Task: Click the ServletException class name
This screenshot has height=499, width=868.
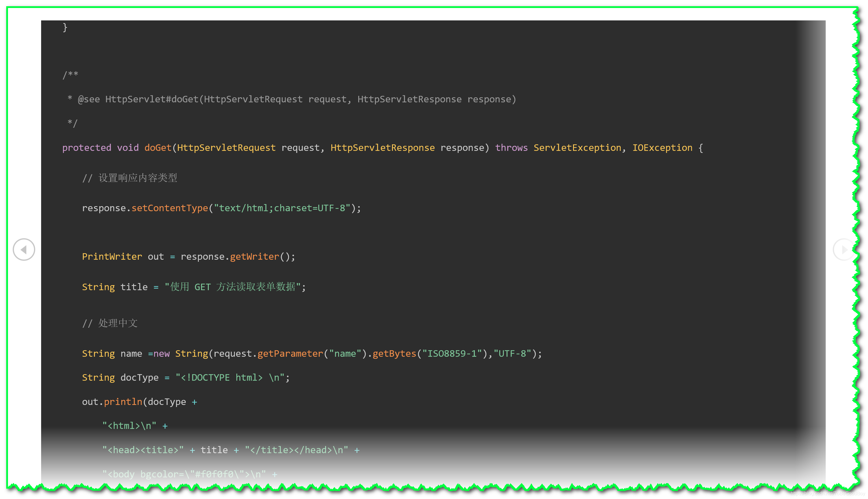Action: 577,148
